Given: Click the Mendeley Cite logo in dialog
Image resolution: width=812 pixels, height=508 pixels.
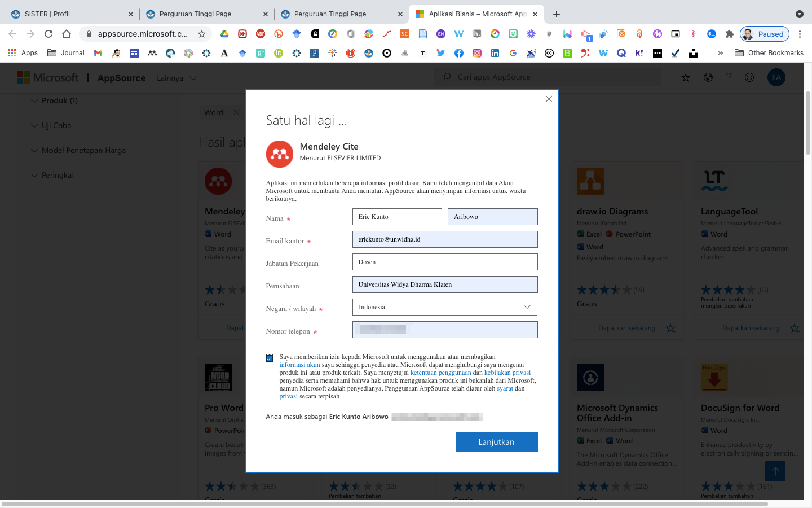Looking at the screenshot, I should point(280,154).
